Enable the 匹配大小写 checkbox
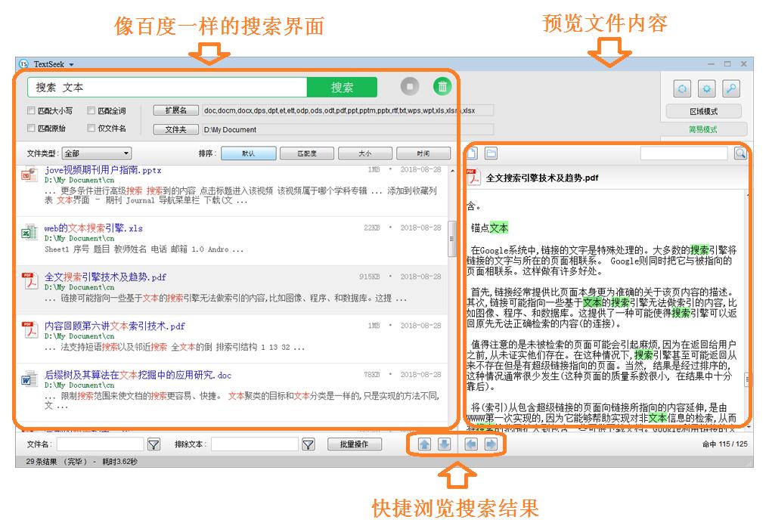This screenshot has width=769, height=532. click(32, 110)
